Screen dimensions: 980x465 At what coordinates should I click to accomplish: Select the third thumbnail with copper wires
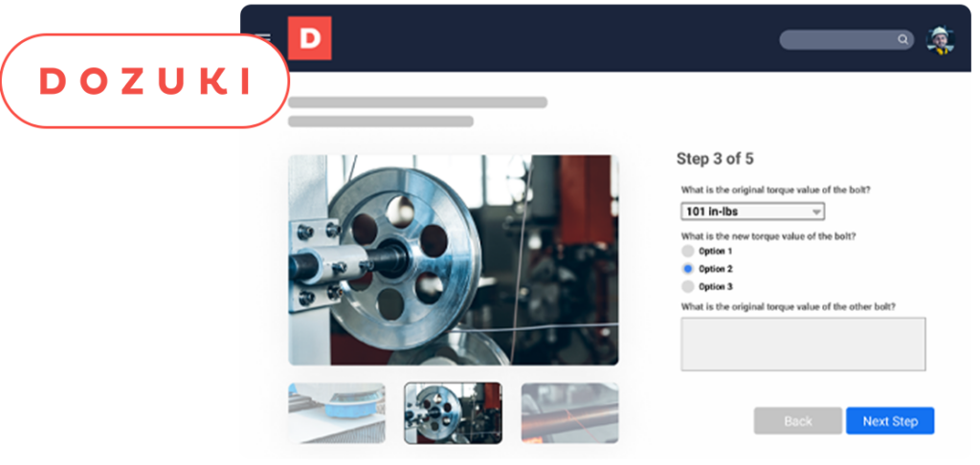(569, 412)
